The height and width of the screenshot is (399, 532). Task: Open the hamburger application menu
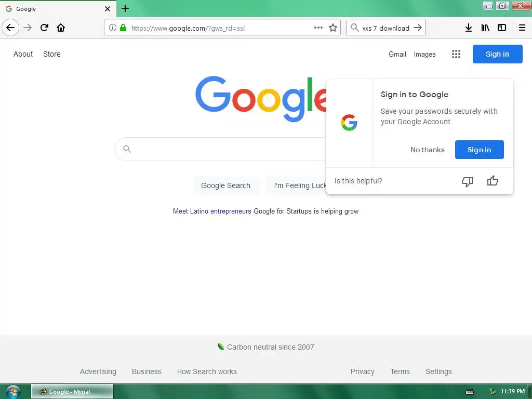click(x=522, y=28)
